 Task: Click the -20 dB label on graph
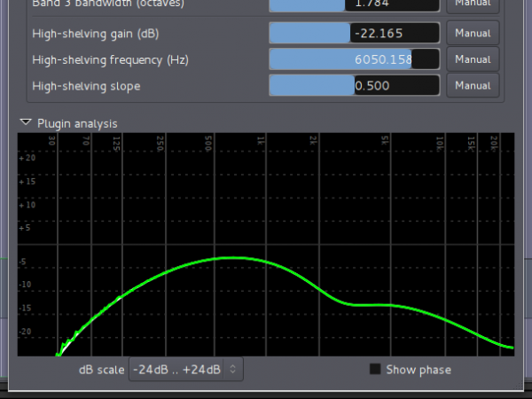[x=26, y=331]
